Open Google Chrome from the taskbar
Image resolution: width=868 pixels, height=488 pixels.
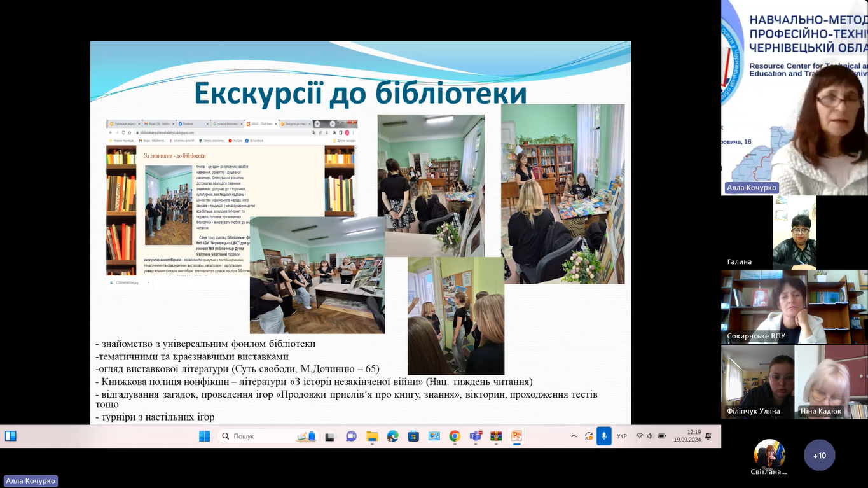pyautogui.click(x=455, y=436)
